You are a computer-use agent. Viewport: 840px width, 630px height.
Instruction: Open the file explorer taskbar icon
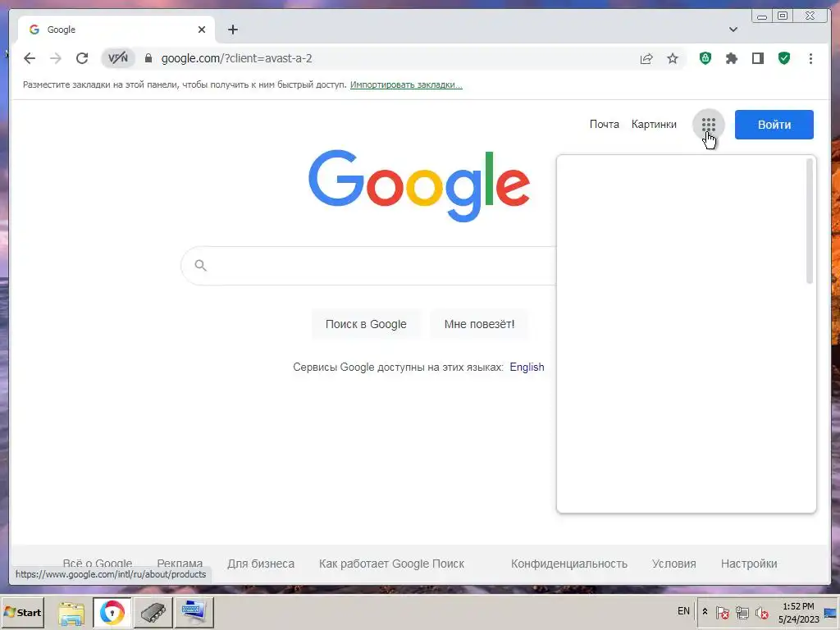tap(71, 612)
